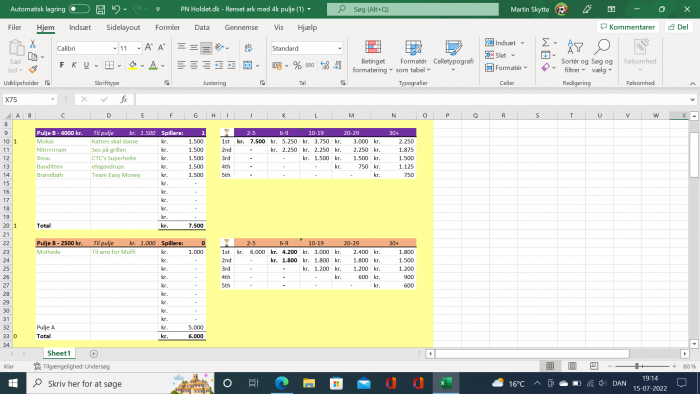Open the font size dropdown
This screenshot has width=700, height=394.
(139, 48)
